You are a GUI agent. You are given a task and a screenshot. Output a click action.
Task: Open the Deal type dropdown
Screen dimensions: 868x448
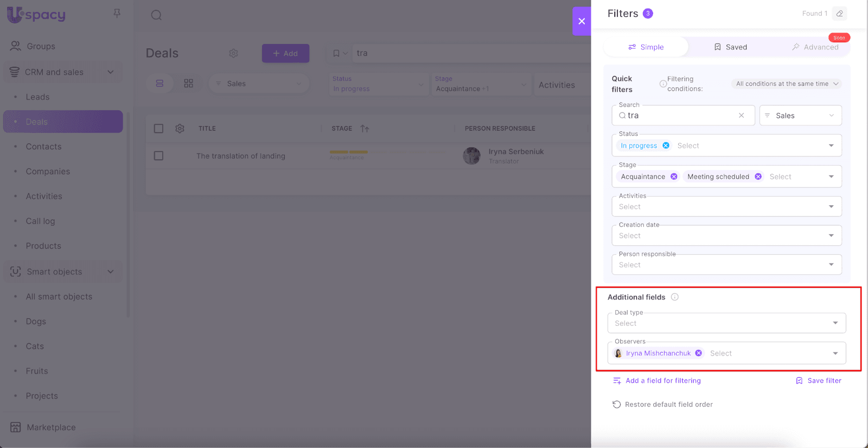(726, 323)
